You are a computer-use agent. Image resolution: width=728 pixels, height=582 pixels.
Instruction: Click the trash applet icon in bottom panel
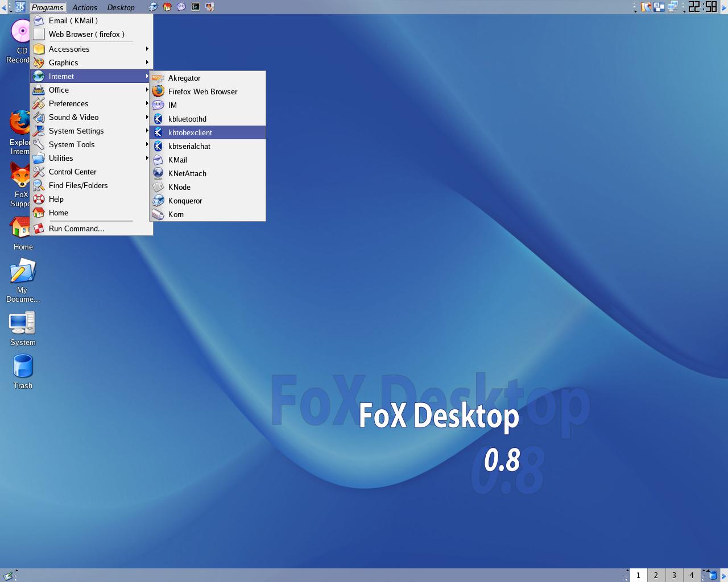(x=713, y=575)
